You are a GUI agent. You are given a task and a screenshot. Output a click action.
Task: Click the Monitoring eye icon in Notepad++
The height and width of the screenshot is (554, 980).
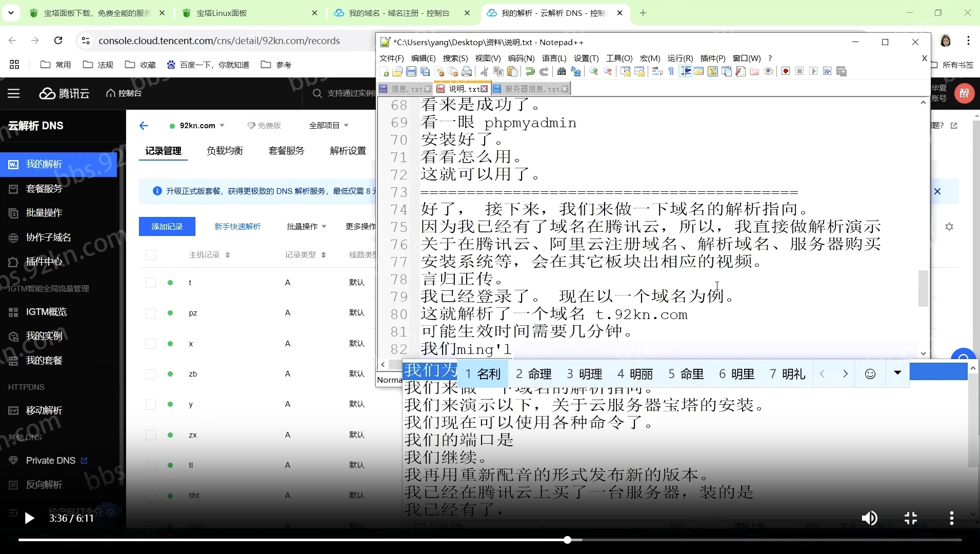[768, 71]
